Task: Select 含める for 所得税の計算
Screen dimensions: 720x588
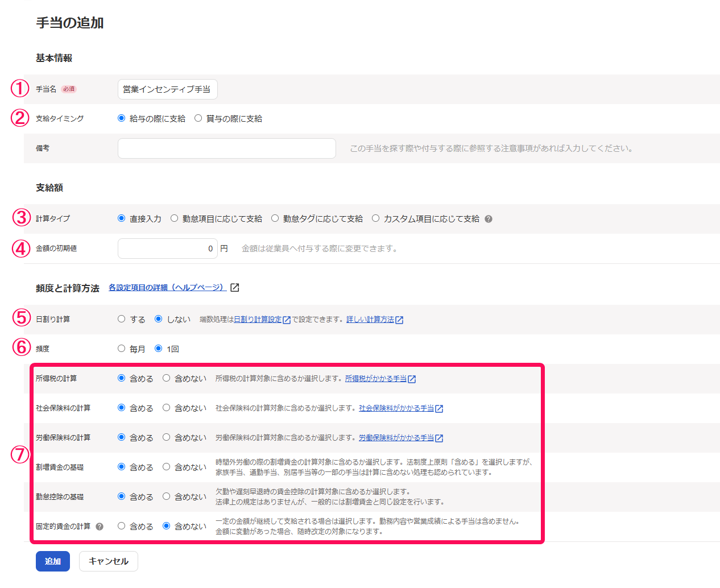Action: pyautogui.click(x=121, y=378)
